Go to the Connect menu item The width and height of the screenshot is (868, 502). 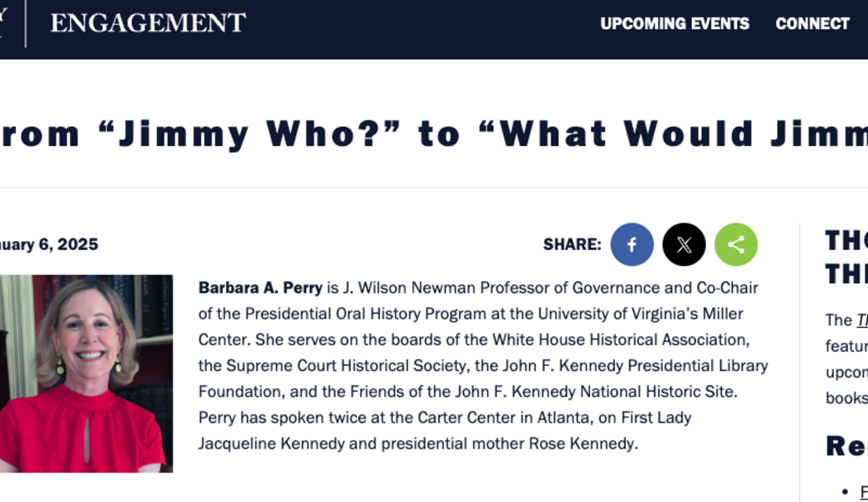click(x=812, y=23)
